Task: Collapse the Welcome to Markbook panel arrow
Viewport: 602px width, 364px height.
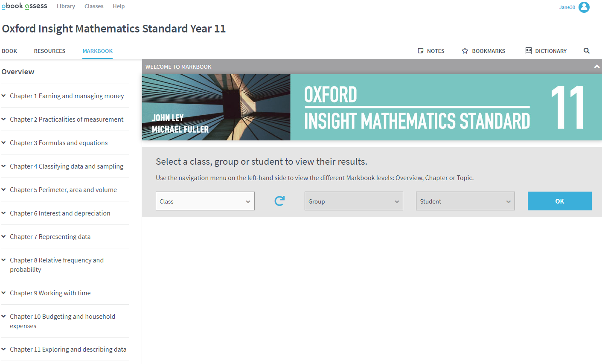Action: click(x=596, y=67)
